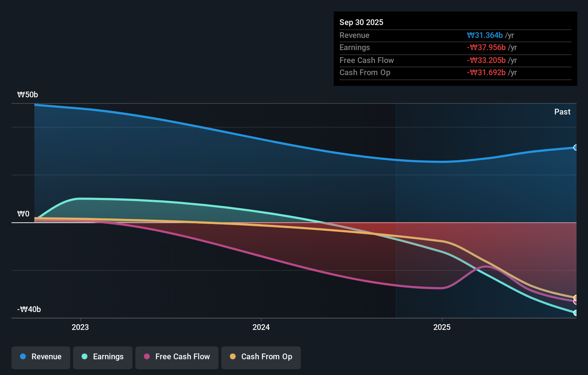The image size is (588, 375).
Task: Click the 2024 x-axis label
Action: click(x=261, y=327)
